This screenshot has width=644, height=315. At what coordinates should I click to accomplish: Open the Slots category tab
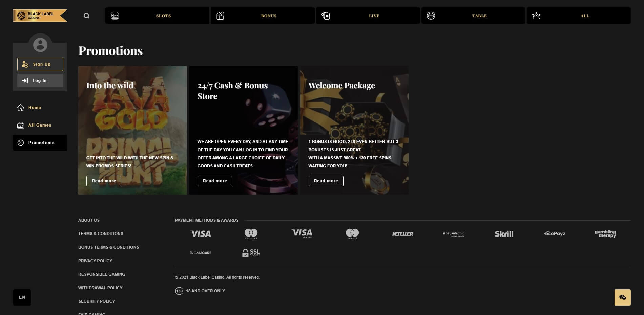coord(157,16)
